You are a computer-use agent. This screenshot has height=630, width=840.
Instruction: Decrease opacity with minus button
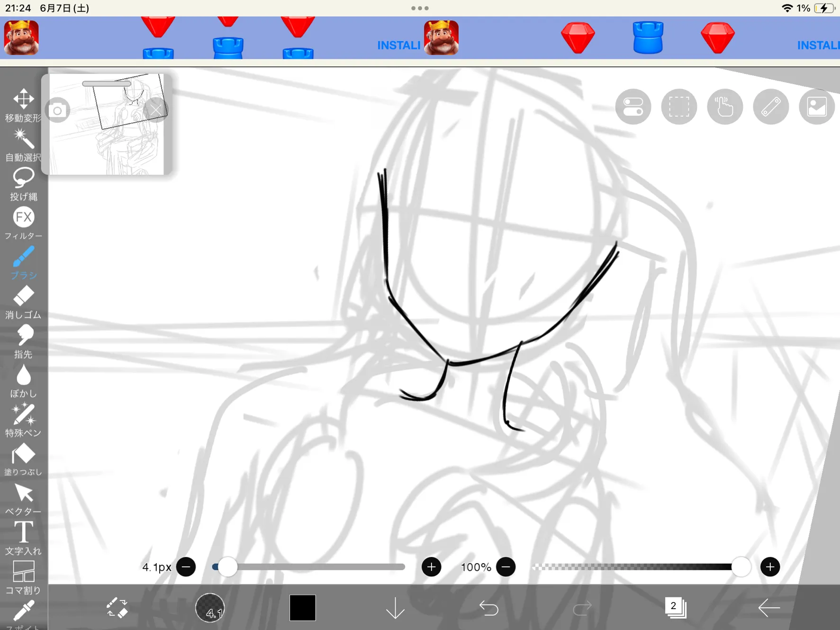[506, 567]
